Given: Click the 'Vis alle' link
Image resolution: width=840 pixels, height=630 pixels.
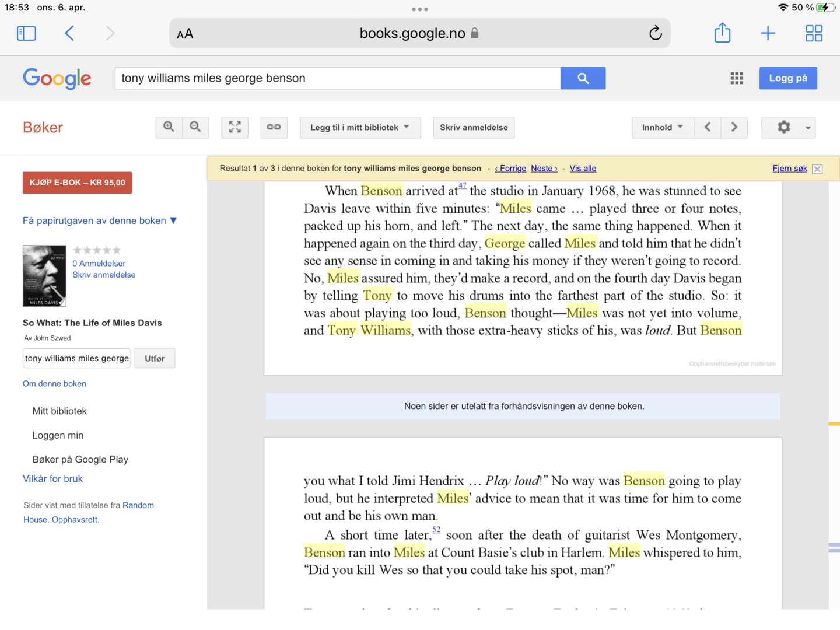Looking at the screenshot, I should click(x=583, y=169).
